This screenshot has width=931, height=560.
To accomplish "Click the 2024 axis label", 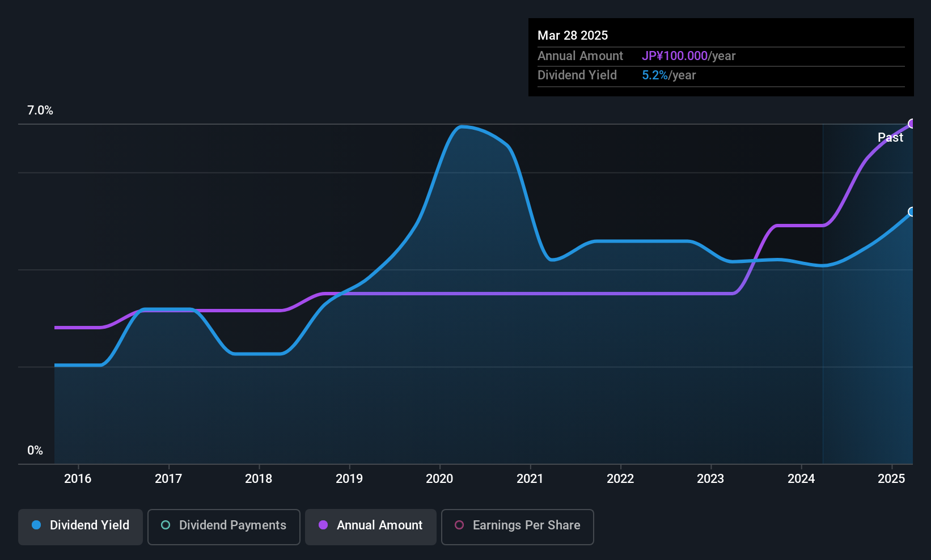I will point(801,478).
